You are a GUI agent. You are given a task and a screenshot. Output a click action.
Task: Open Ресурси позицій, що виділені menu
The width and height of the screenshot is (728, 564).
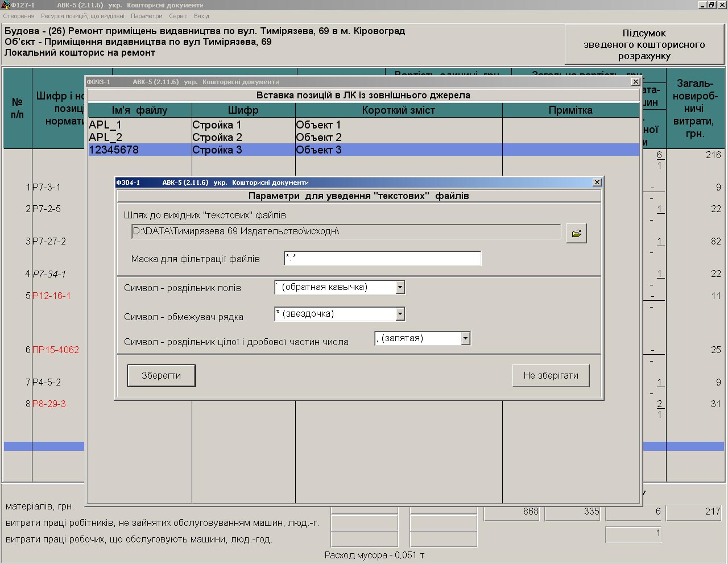pos(82,16)
